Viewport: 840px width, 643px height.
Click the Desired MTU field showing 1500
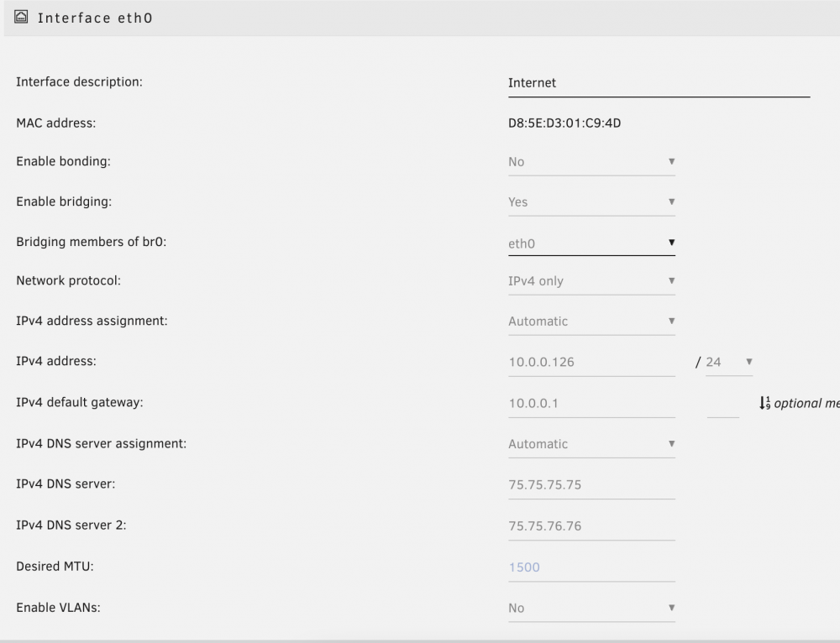[x=591, y=568]
